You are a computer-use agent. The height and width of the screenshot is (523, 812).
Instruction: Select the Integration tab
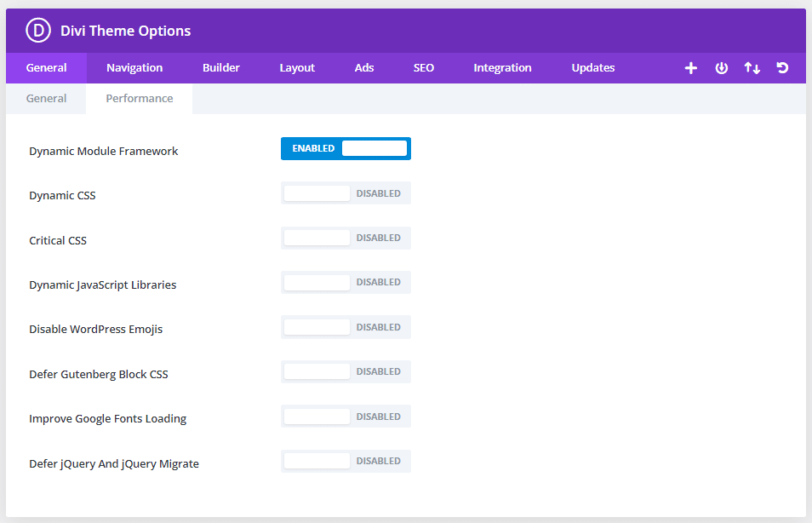pyautogui.click(x=502, y=68)
